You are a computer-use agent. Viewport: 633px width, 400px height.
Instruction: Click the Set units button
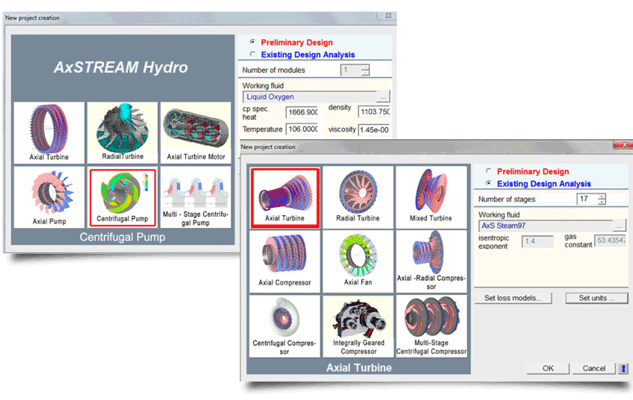596,298
